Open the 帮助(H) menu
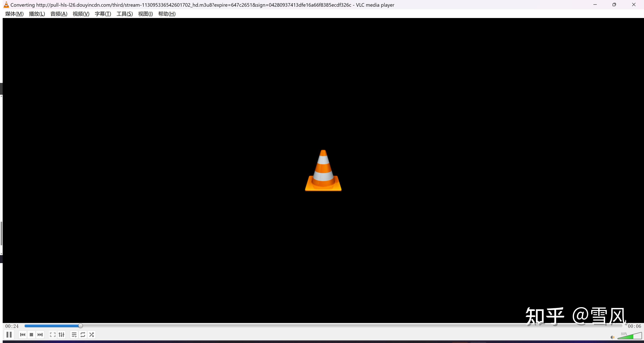 (x=167, y=14)
